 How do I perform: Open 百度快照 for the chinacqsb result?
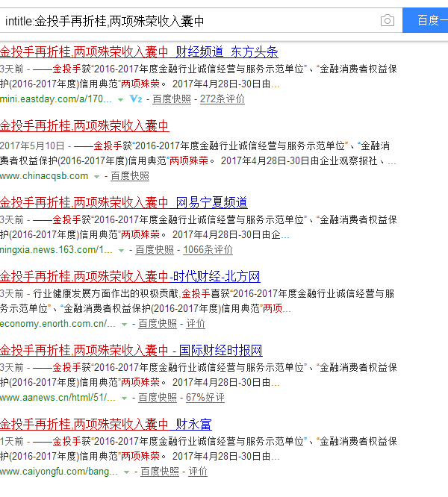click(130, 176)
